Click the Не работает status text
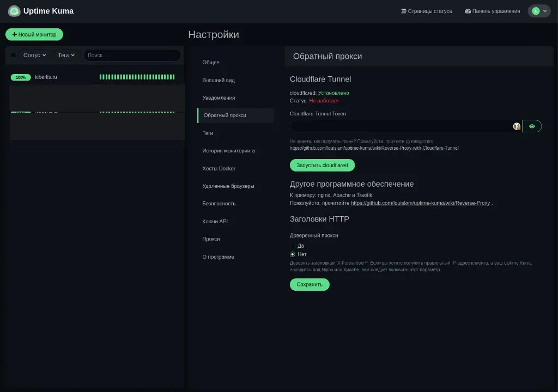 (324, 101)
